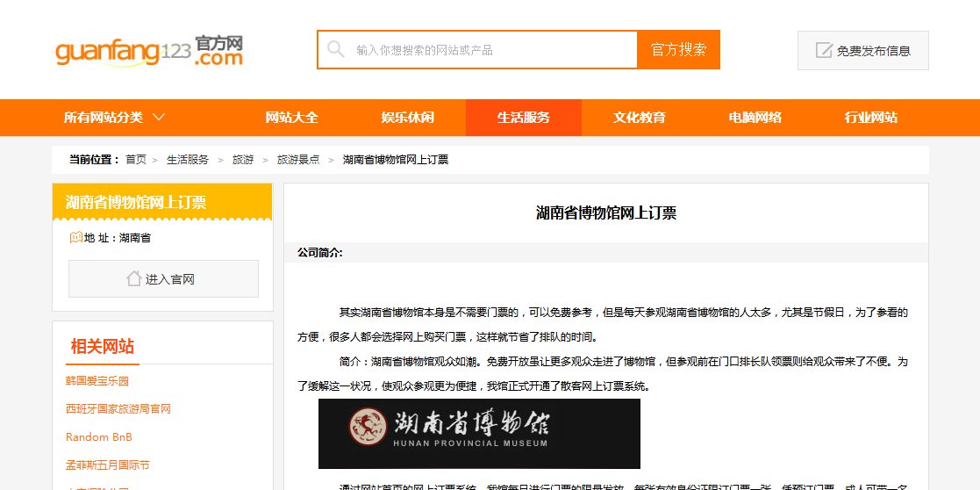Image resolution: width=980 pixels, height=490 pixels.
Task: Click the magnifier icon in search box
Action: coord(336,49)
